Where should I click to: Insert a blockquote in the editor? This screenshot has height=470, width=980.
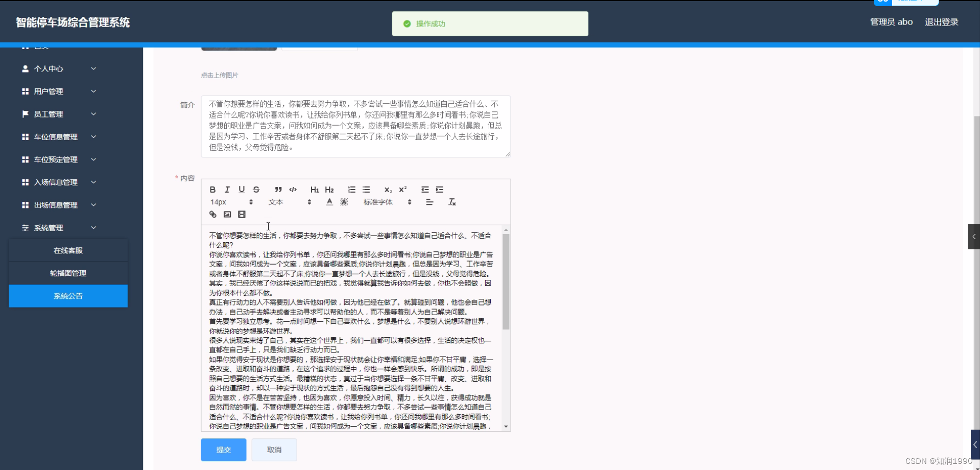coord(278,190)
